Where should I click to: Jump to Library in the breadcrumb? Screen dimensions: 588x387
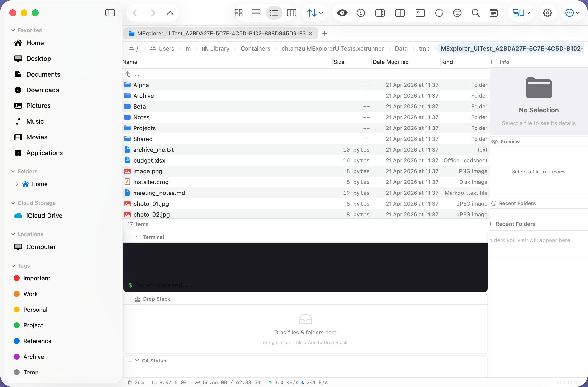(216, 49)
